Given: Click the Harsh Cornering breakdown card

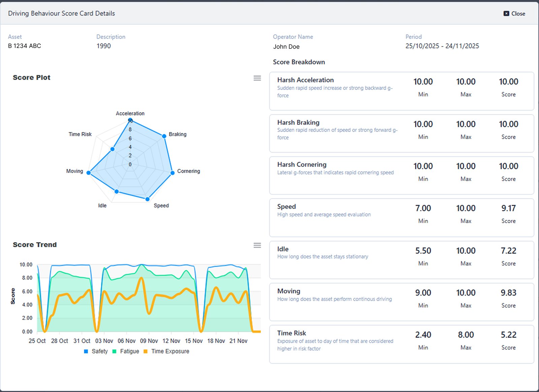Looking at the screenshot, I should coord(401,175).
